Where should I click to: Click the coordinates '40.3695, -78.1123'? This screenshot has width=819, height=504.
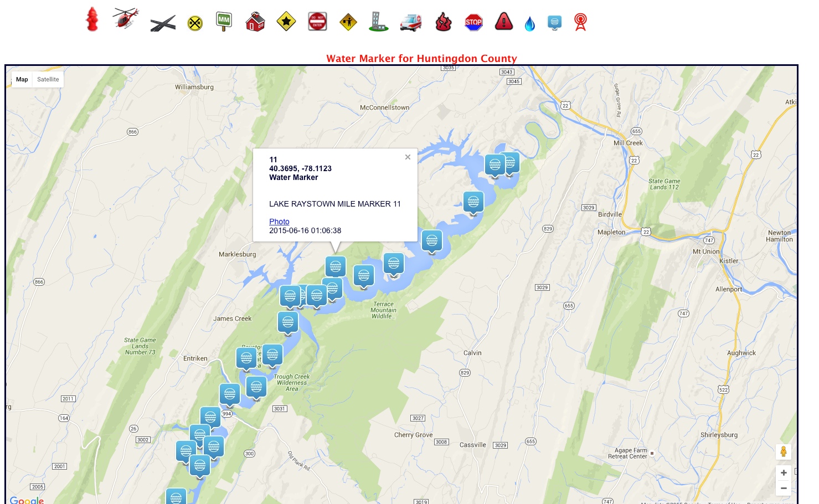[x=300, y=168]
